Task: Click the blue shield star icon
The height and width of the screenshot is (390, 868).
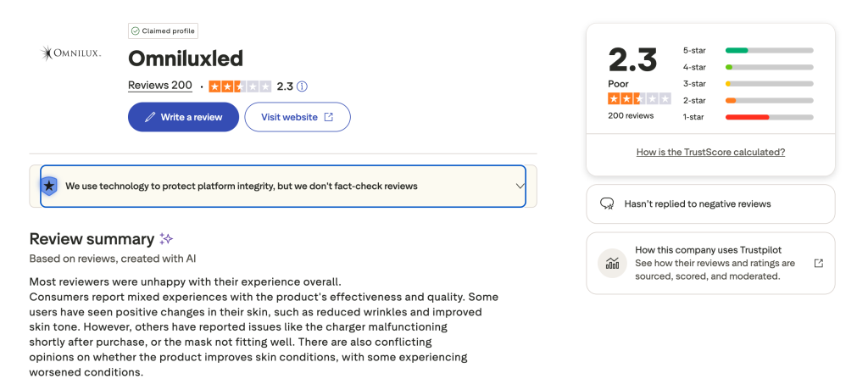Action: click(49, 186)
